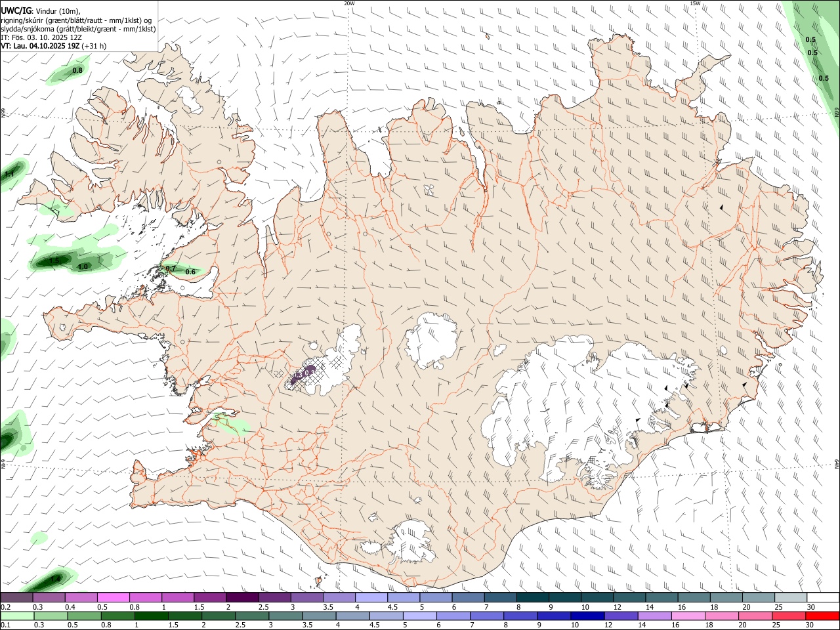Click the 20W longitude label

click(349, 3)
